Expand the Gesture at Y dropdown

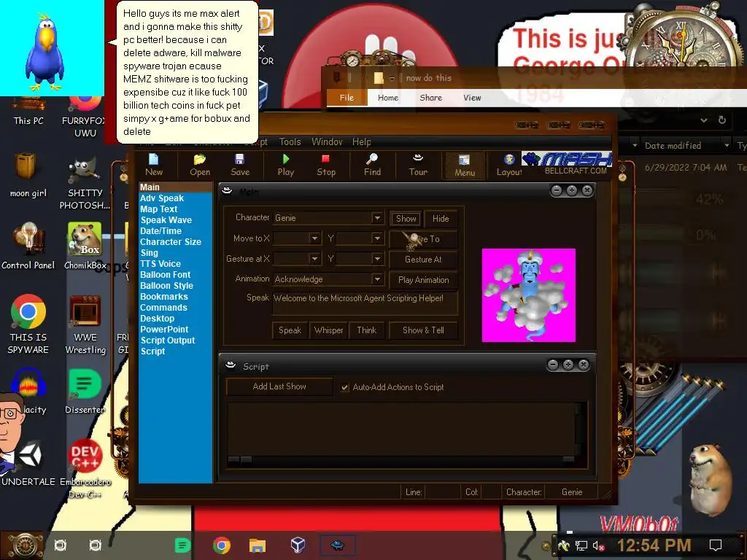(377, 259)
